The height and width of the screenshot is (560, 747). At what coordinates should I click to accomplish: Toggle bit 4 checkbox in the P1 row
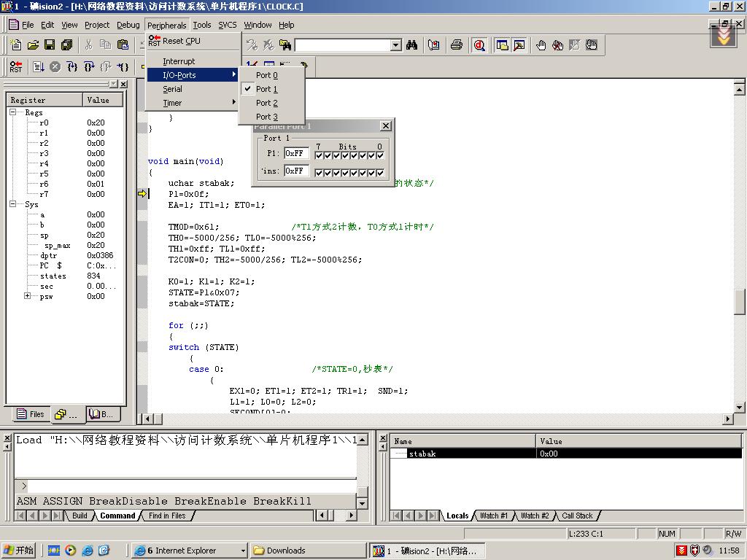coord(345,155)
